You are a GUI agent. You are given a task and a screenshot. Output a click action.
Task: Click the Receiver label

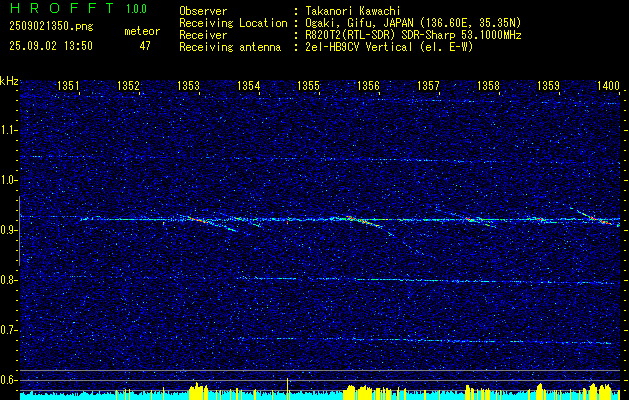click(203, 35)
